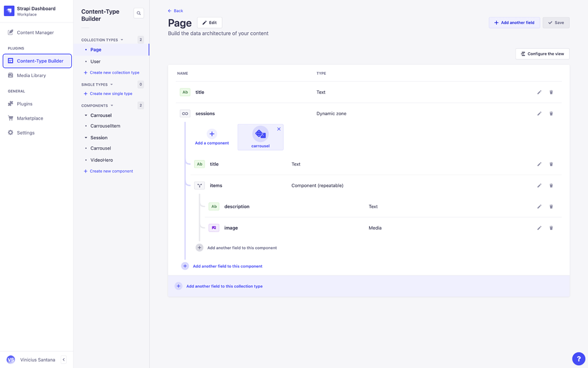Select the User collection type
Screen dimensions: 588x368
pos(95,62)
